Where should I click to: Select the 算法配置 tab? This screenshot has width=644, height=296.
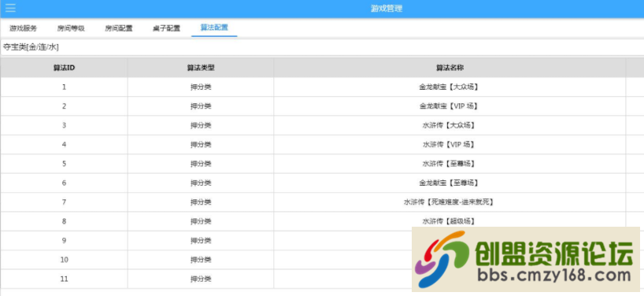pyautogui.click(x=214, y=28)
